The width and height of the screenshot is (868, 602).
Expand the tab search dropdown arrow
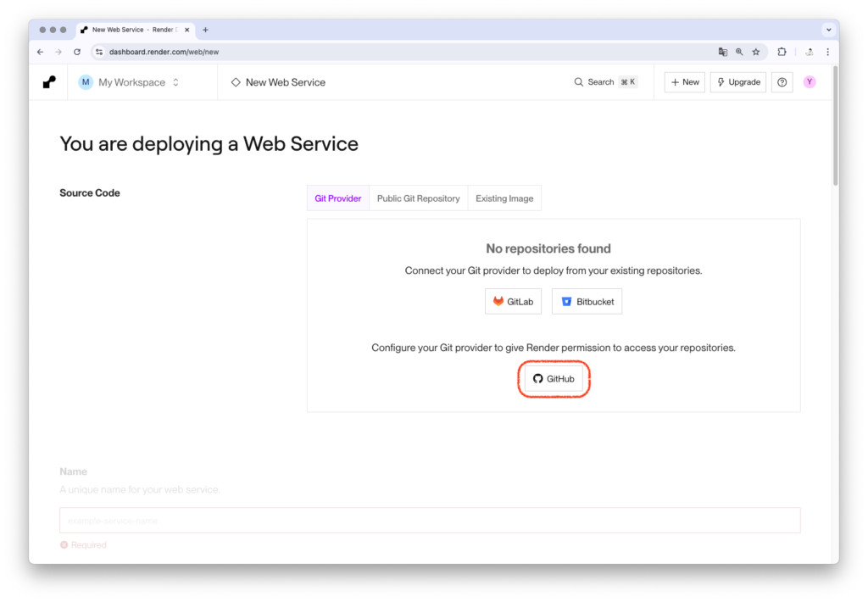click(828, 30)
